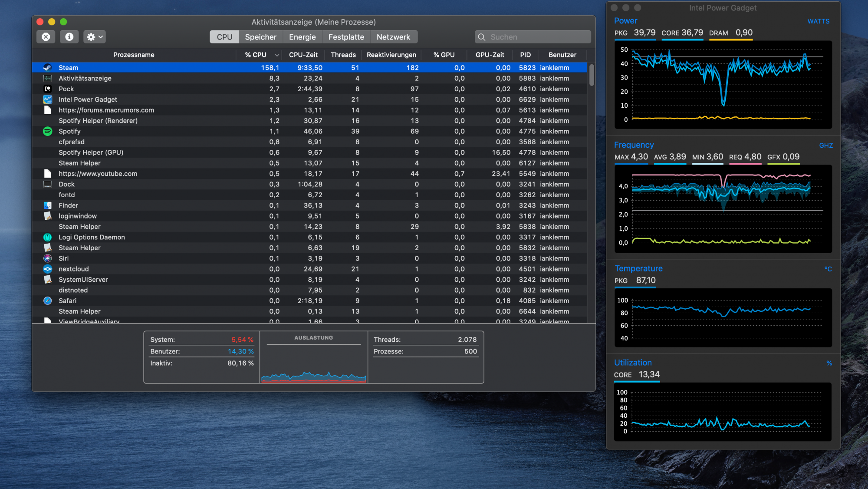The height and width of the screenshot is (489, 868).
Task: Click the Aktivitätsanzeige app icon
Action: click(x=48, y=78)
